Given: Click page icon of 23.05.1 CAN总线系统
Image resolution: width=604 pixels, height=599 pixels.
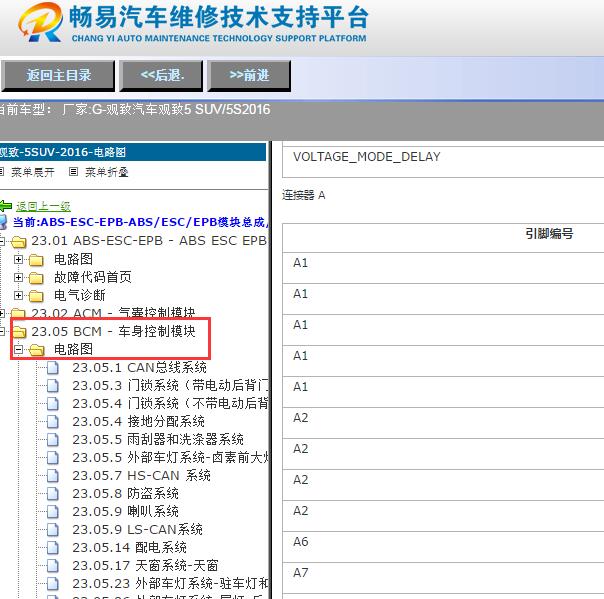Looking at the screenshot, I should pos(53,368).
